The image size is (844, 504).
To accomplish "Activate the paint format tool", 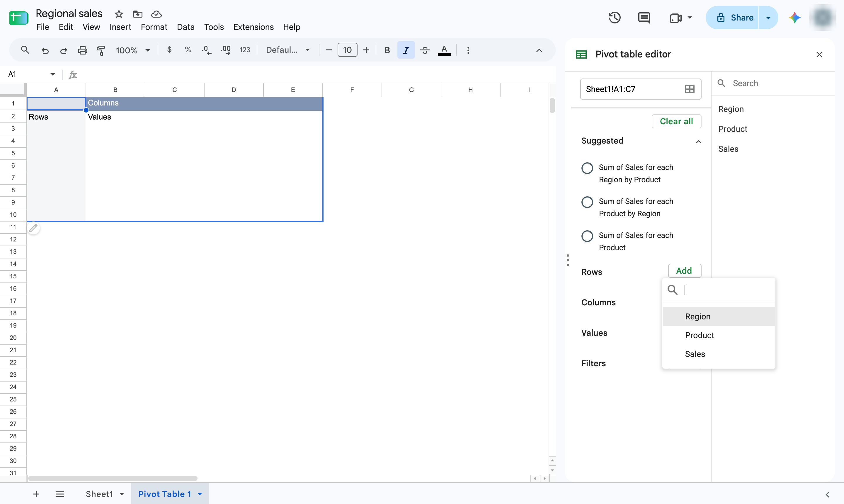I will [101, 50].
